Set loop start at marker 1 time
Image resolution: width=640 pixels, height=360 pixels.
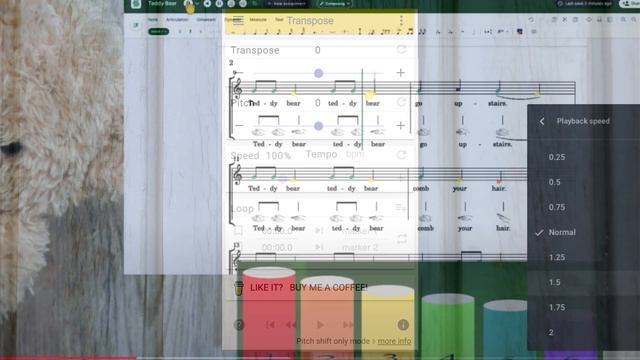click(x=277, y=231)
